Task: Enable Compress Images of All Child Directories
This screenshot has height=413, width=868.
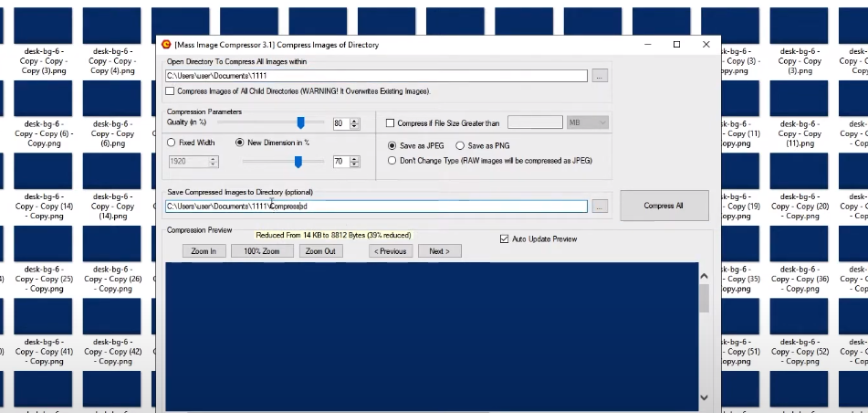Action: [170, 91]
